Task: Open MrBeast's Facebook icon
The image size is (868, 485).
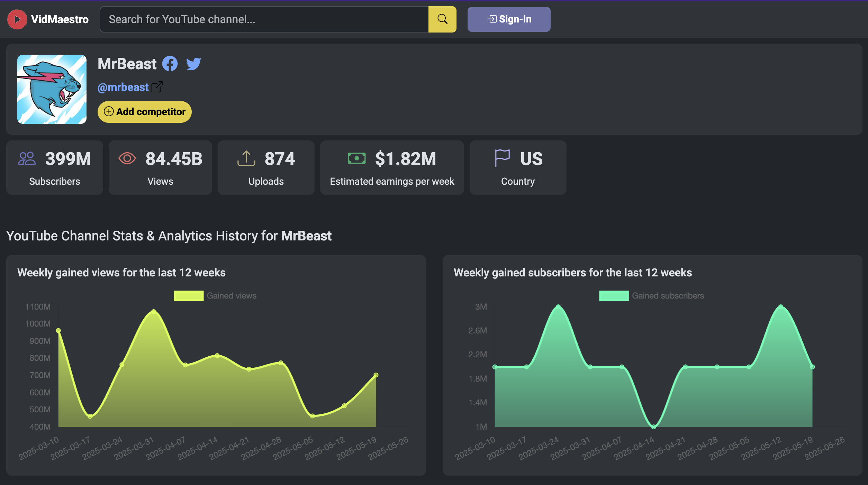Action: point(170,64)
